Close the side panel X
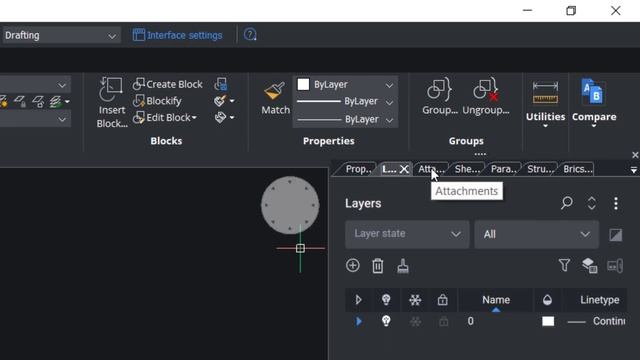 point(635,155)
